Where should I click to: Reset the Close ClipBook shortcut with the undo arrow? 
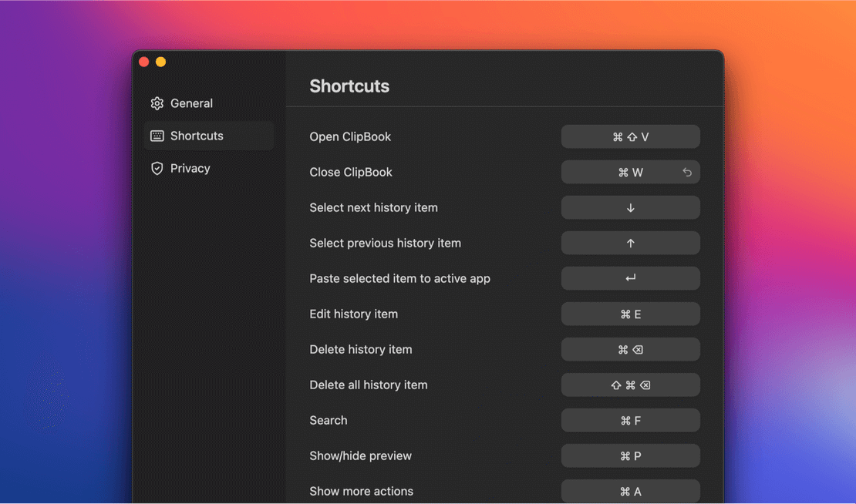[x=687, y=173]
